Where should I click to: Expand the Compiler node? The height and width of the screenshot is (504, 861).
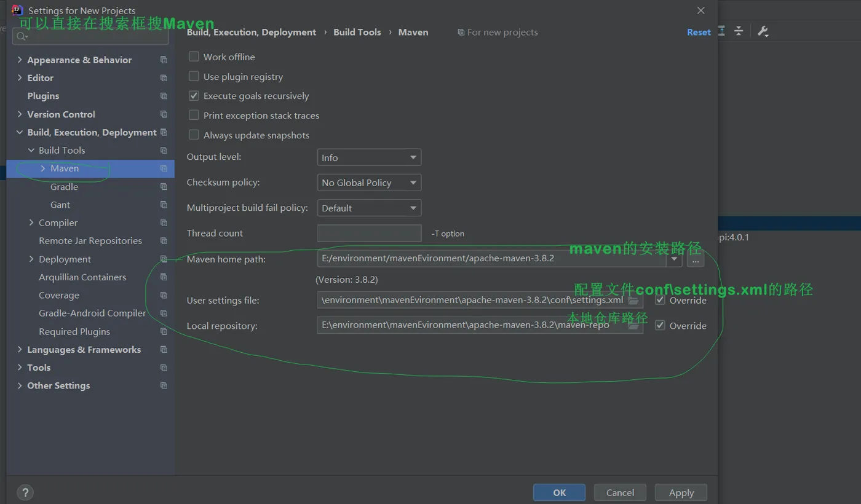pyautogui.click(x=31, y=222)
